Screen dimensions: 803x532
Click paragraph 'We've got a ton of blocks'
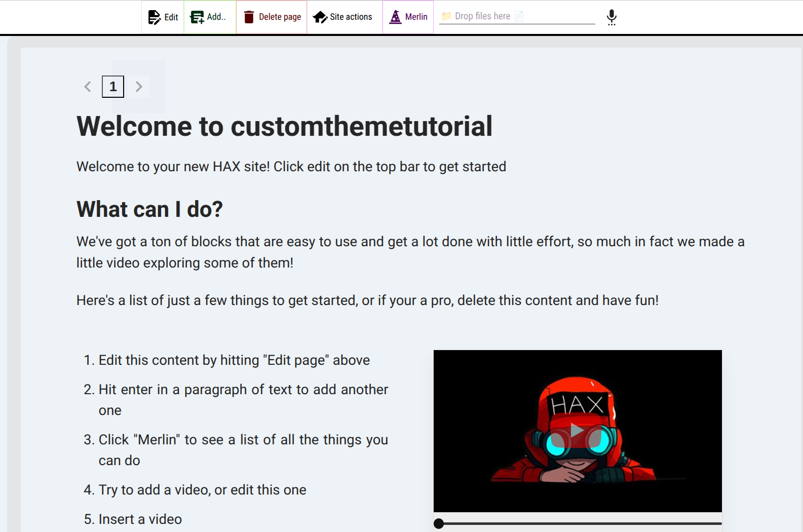(410, 252)
